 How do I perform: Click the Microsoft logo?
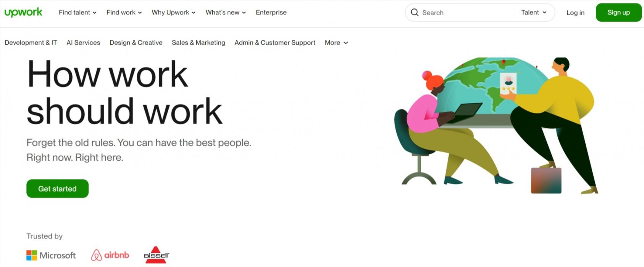click(51, 255)
